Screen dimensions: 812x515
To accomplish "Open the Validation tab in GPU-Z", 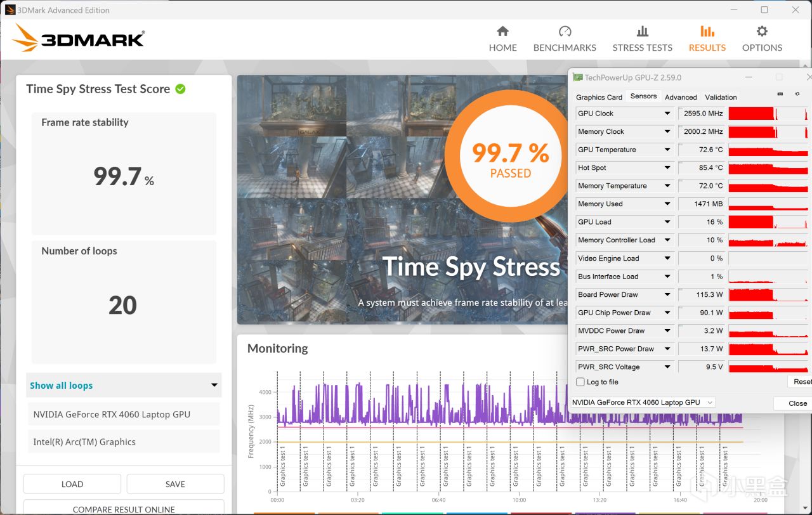I will pyautogui.click(x=721, y=97).
